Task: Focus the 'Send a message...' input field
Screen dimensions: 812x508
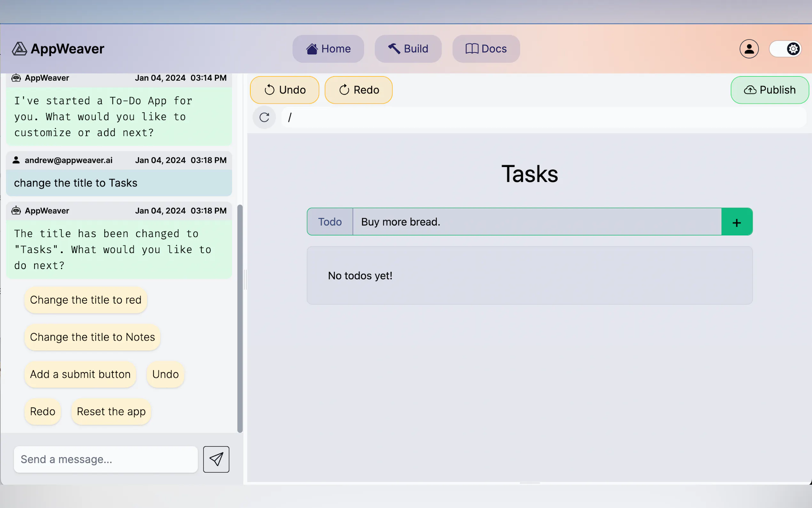Action: (106, 459)
